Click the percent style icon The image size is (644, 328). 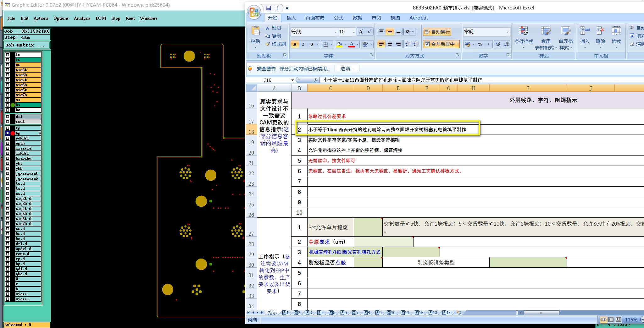[x=480, y=44]
